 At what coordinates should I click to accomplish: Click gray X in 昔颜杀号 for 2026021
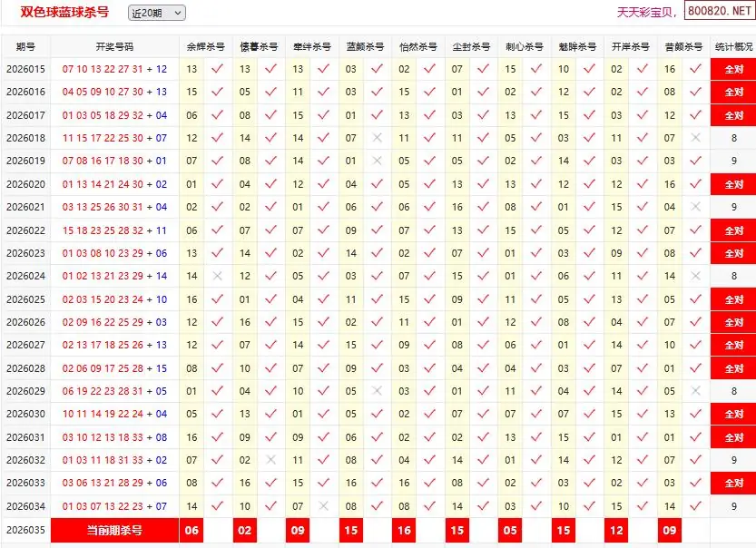696,207
